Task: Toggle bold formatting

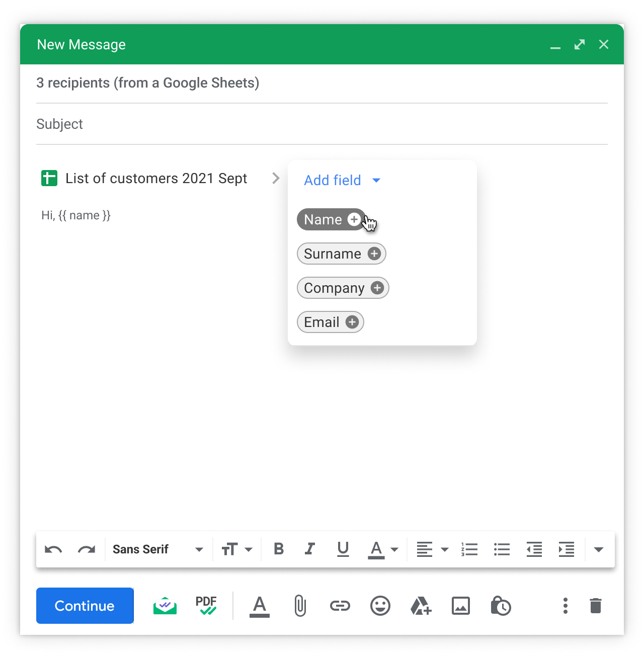Action: (279, 549)
